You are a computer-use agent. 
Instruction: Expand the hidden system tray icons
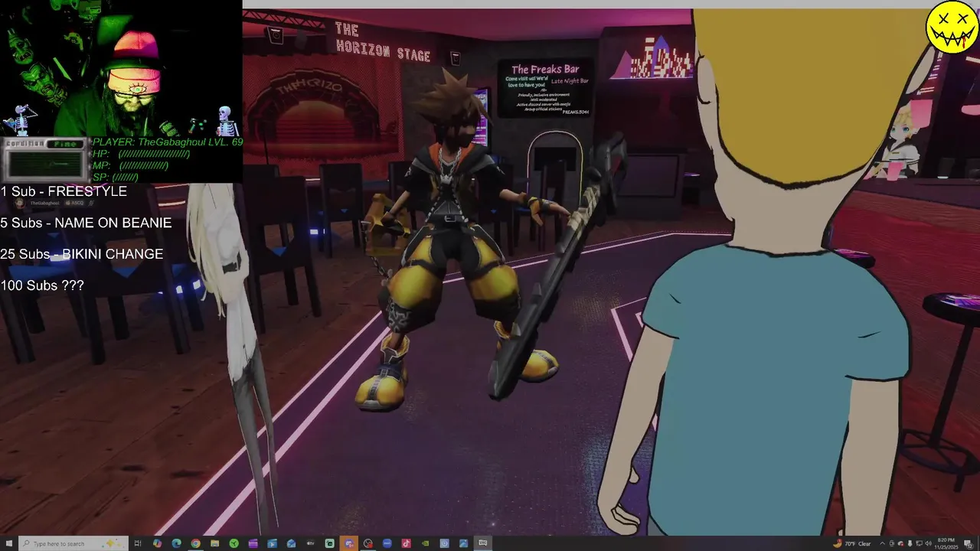coord(882,543)
